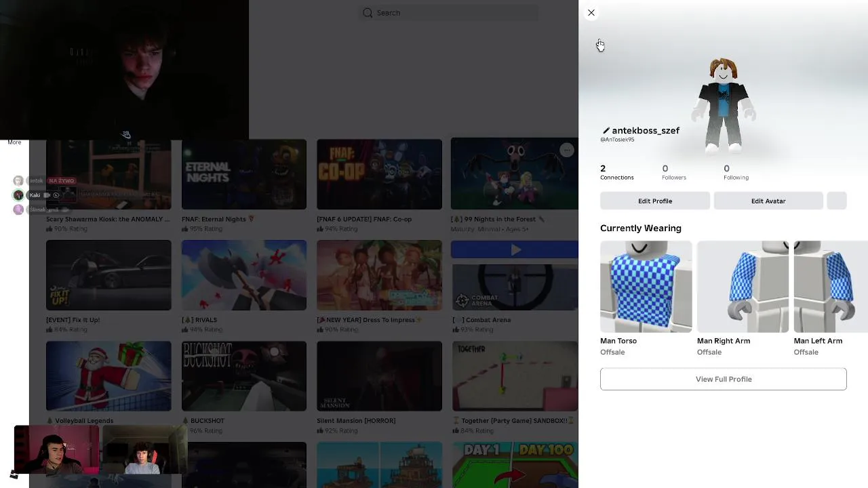868x488 pixels.
Task: Open the Fix It Up game thumbnail
Action: coord(108,275)
